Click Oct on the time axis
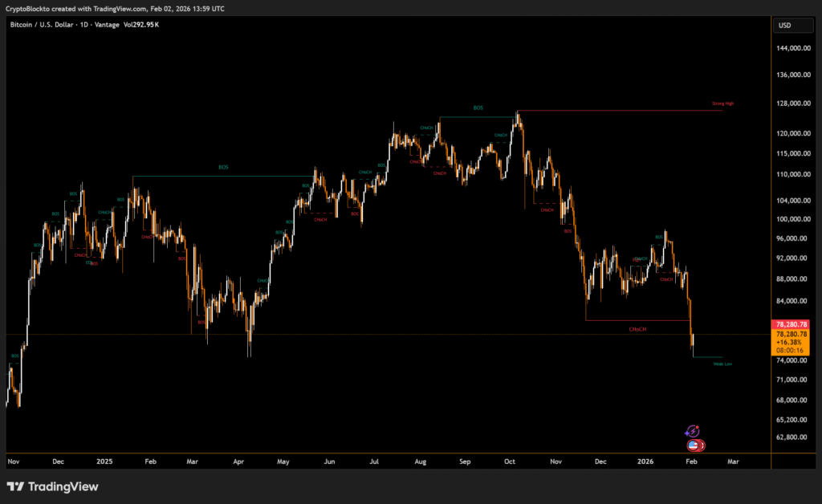Image resolution: width=822 pixels, height=504 pixels. tap(511, 462)
